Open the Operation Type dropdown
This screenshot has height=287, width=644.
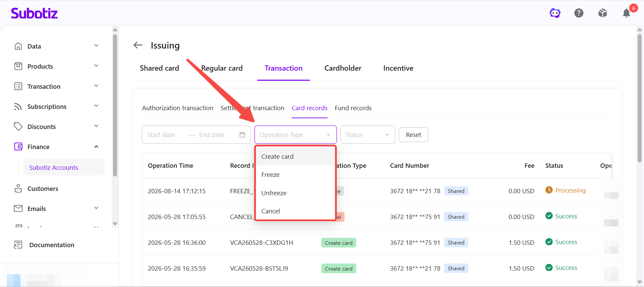point(296,135)
